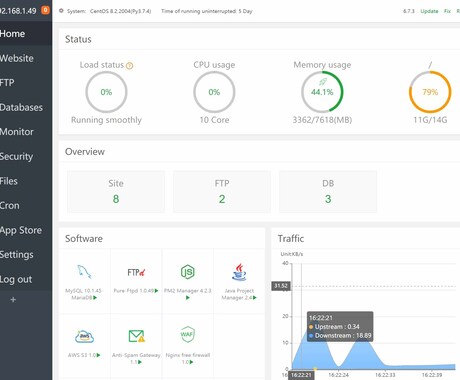Viewport: 460px width, 380px height.
Task: Click the 31.52 value marker on traffic chart
Action: click(x=281, y=286)
